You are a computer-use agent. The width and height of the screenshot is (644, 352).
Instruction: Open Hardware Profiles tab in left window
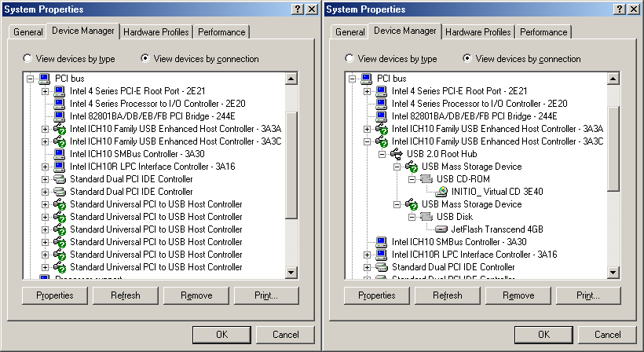(156, 32)
